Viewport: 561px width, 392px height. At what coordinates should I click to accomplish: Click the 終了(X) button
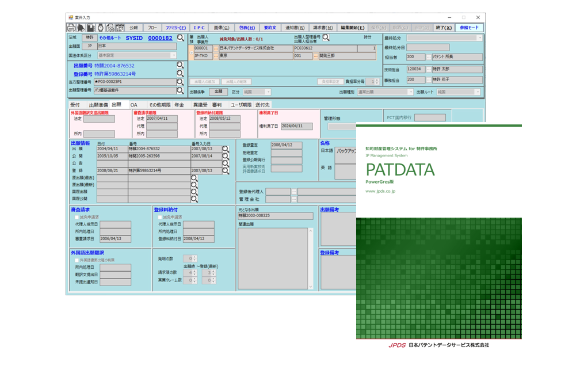pyautogui.click(x=444, y=28)
